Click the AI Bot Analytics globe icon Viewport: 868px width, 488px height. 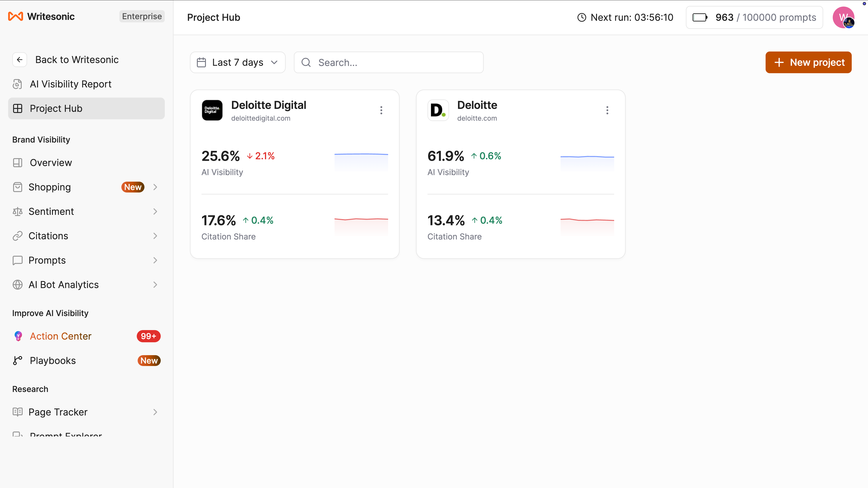[x=18, y=285]
